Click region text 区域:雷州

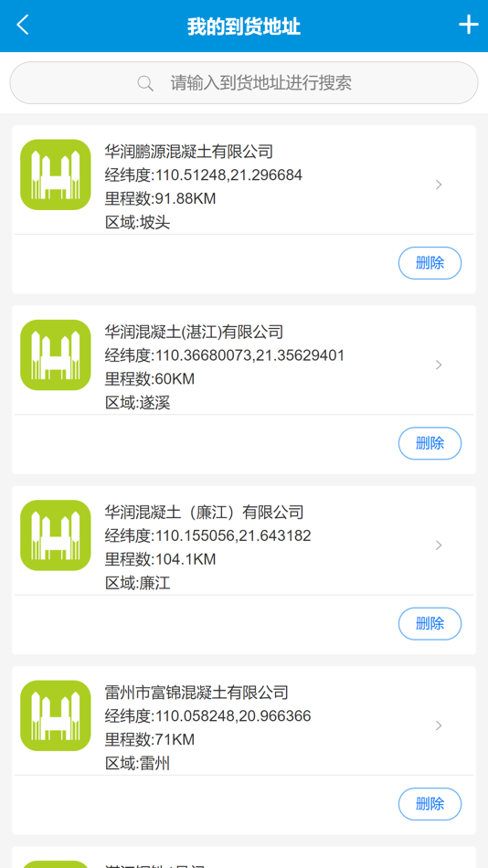[137, 764]
